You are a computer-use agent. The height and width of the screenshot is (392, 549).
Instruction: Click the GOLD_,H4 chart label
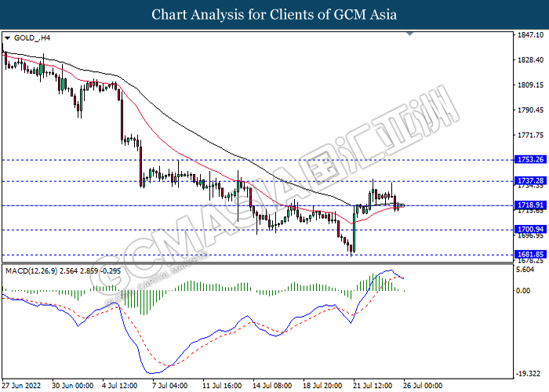32,38
